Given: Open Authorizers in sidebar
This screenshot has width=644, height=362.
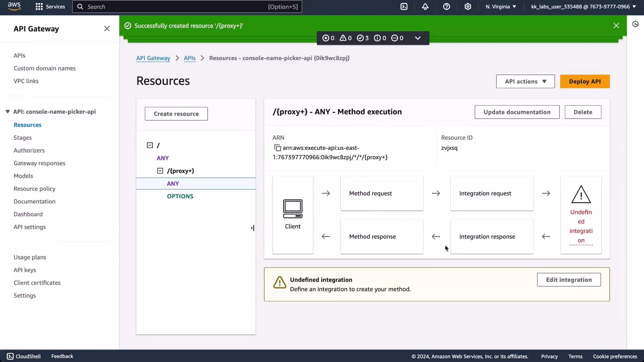Looking at the screenshot, I should coord(29,150).
